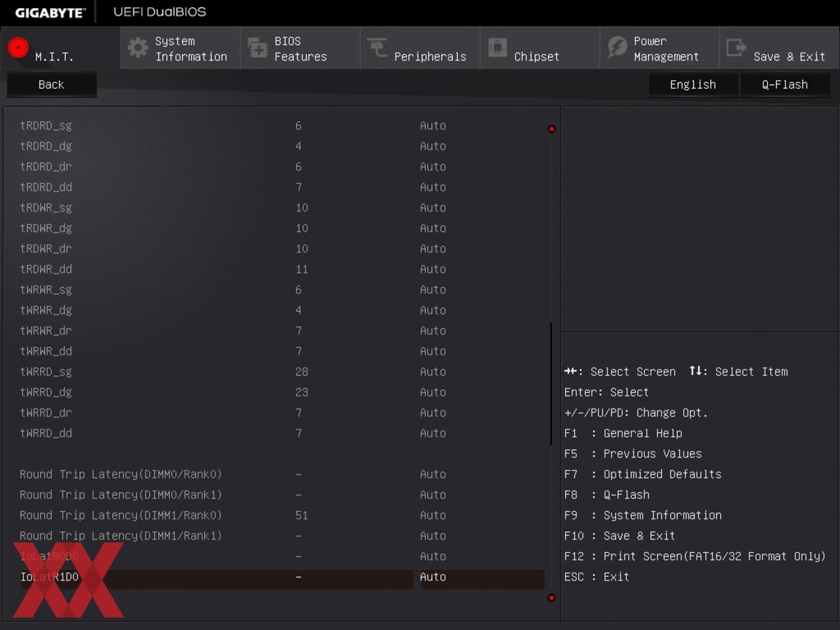The height and width of the screenshot is (630, 840).
Task: Select the tRDWR_dg row label
Action: [x=46, y=229]
